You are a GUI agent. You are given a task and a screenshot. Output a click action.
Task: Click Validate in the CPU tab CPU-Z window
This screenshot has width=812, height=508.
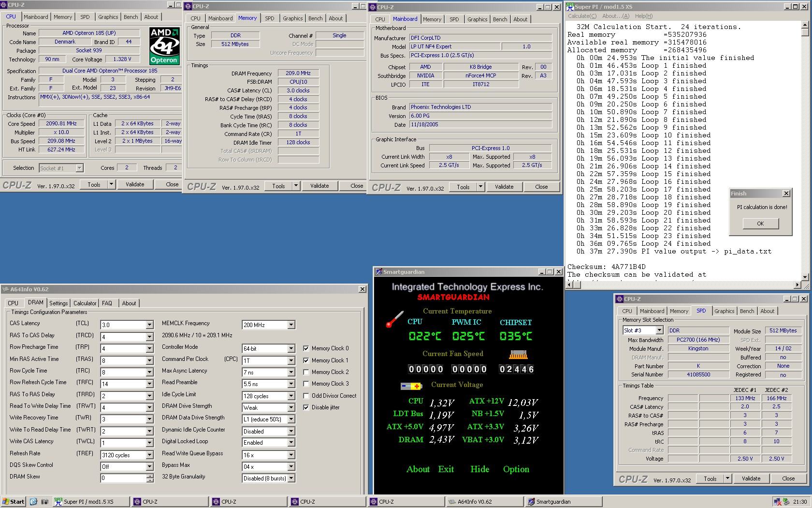click(x=135, y=184)
